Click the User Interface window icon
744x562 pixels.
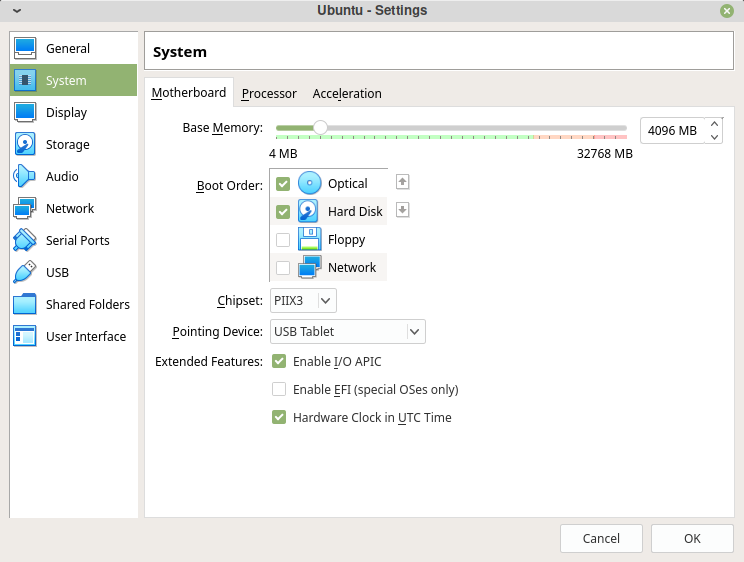pos(25,336)
